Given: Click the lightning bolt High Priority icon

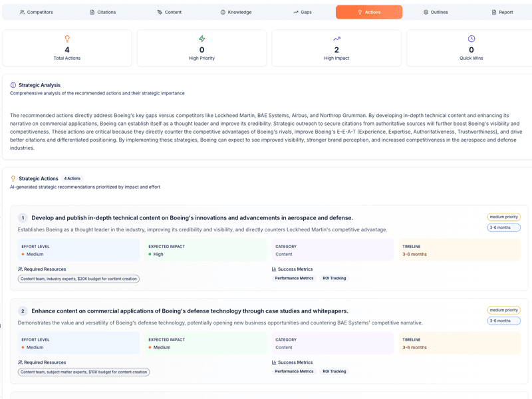Looking at the screenshot, I should pos(202,39).
